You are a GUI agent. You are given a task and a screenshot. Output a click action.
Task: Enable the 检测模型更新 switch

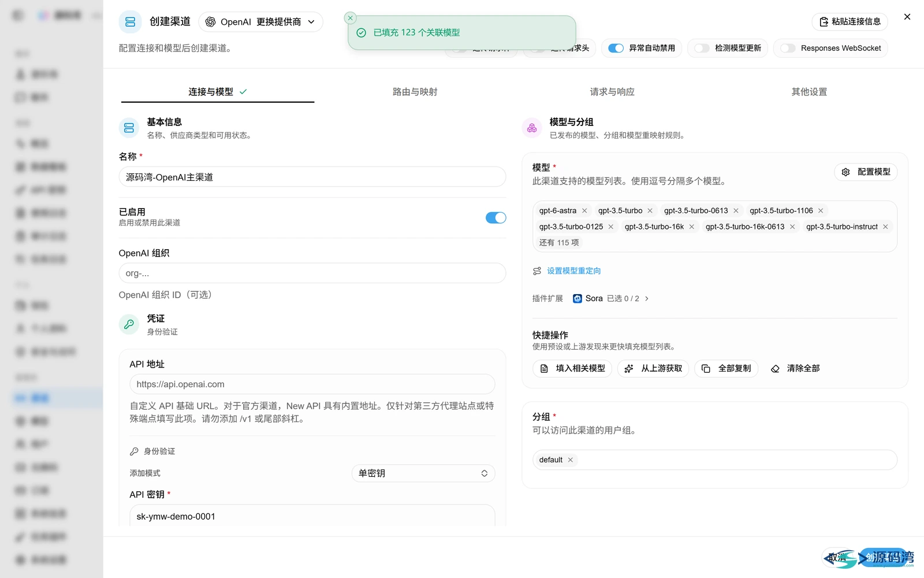702,49
